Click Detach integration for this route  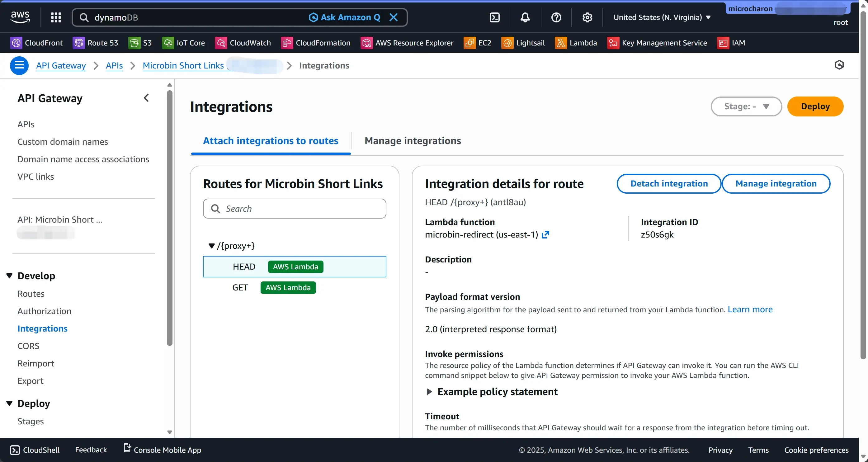669,183
